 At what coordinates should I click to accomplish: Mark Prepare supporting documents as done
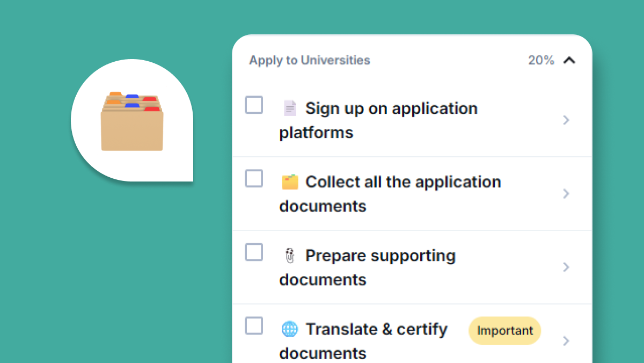pyautogui.click(x=254, y=252)
